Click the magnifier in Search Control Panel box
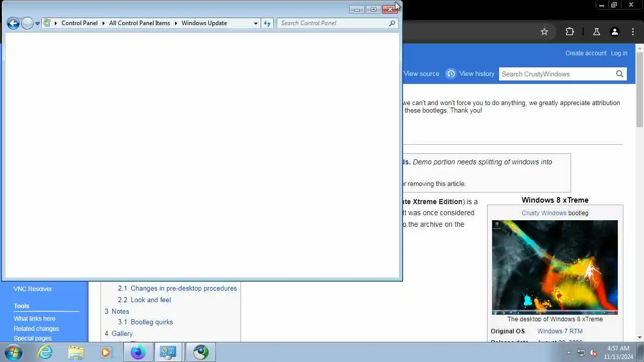 392,23
